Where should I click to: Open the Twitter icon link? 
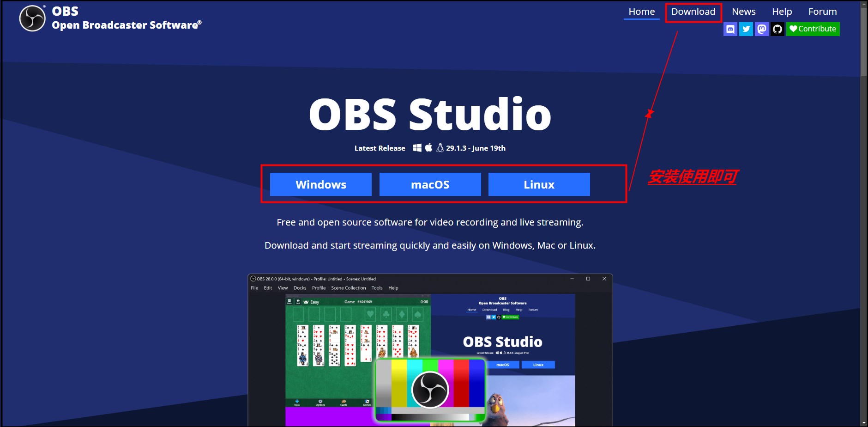click(x=746, y=29)
